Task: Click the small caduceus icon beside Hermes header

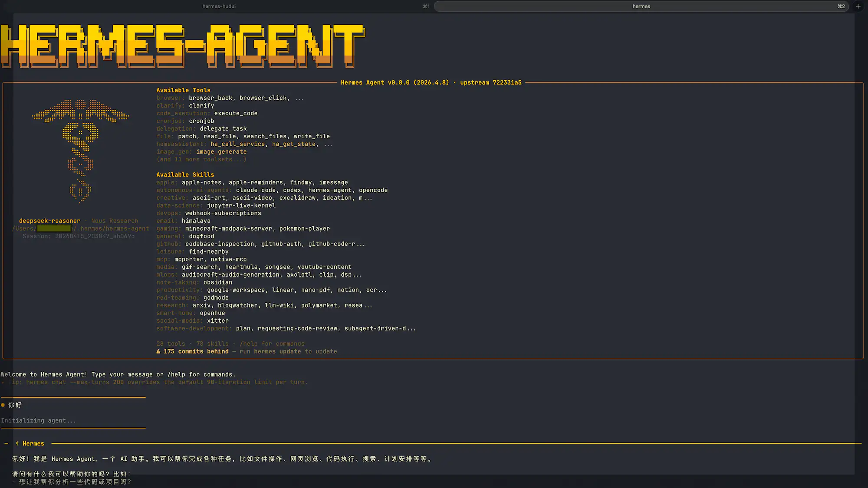Action: click(17, 443)
